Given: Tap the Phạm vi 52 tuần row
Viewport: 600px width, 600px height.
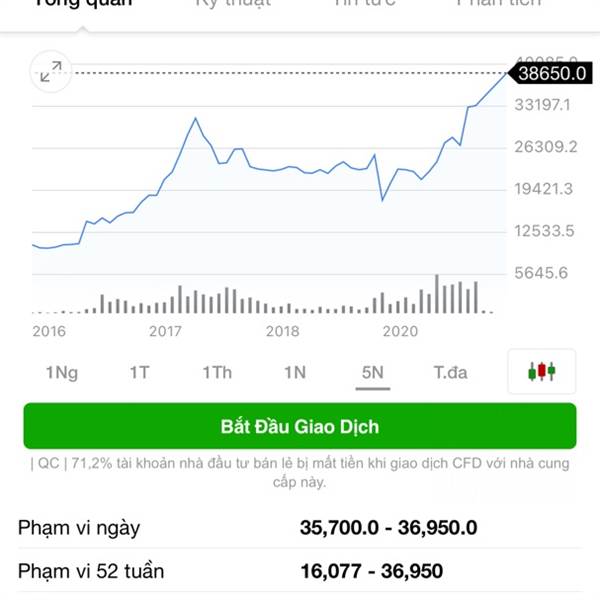Looking at the screenshot, I should tap(300, 571).
